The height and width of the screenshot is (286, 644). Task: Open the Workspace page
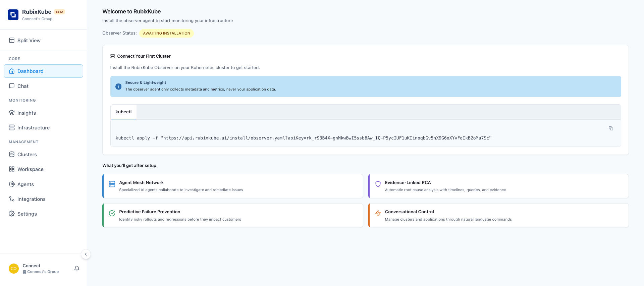coord(43,169)
